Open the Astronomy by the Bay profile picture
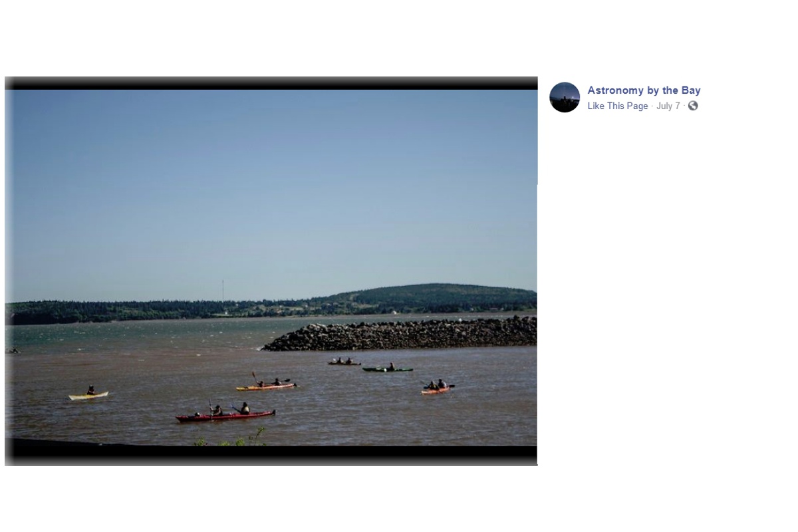 click(x=565, y=97)
